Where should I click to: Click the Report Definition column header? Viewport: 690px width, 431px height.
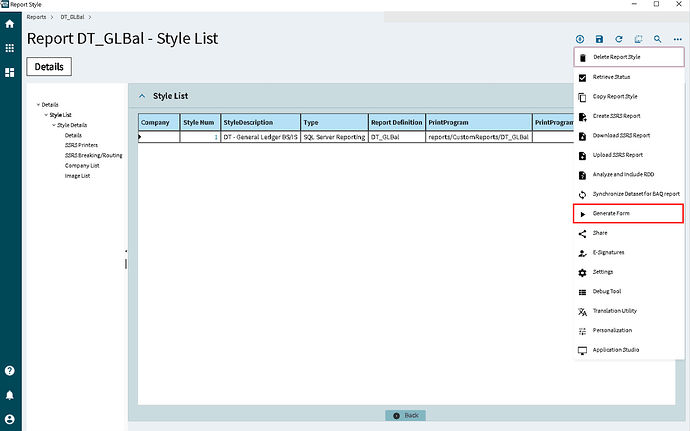[396, 122]
